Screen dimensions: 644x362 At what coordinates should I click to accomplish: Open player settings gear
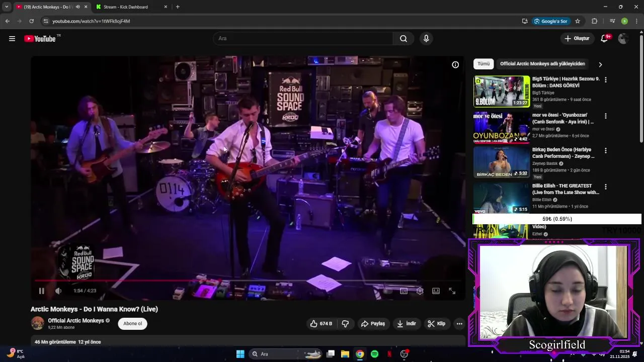pyautogui.click(x=420, y=291)
